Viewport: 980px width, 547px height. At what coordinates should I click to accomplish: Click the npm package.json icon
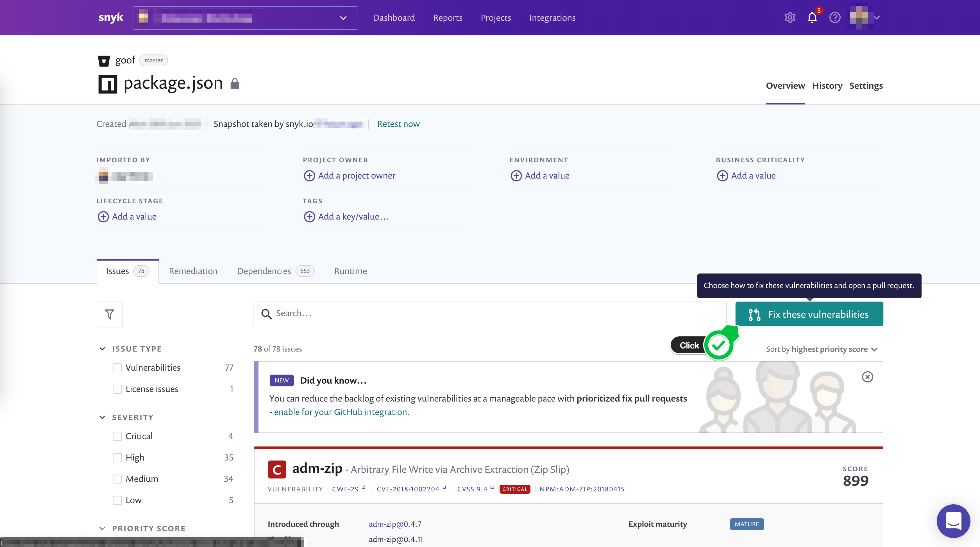[108, 84]
